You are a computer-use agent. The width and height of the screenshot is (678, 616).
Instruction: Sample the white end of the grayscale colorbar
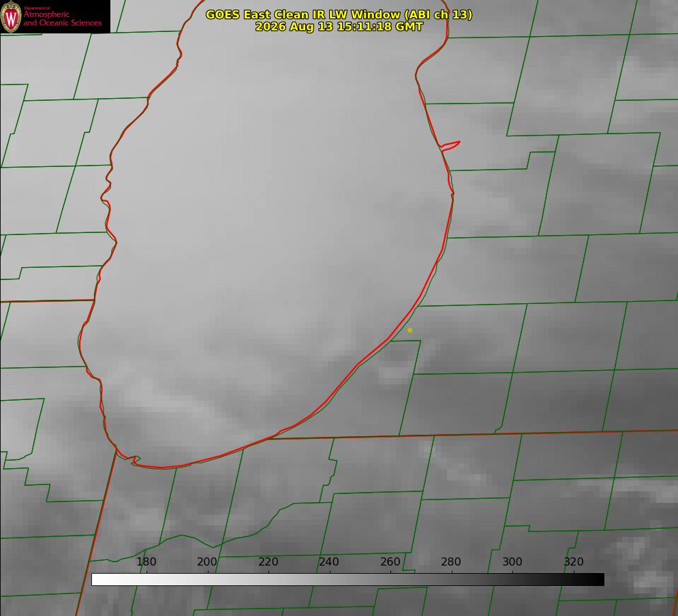[x=97, y=580]
